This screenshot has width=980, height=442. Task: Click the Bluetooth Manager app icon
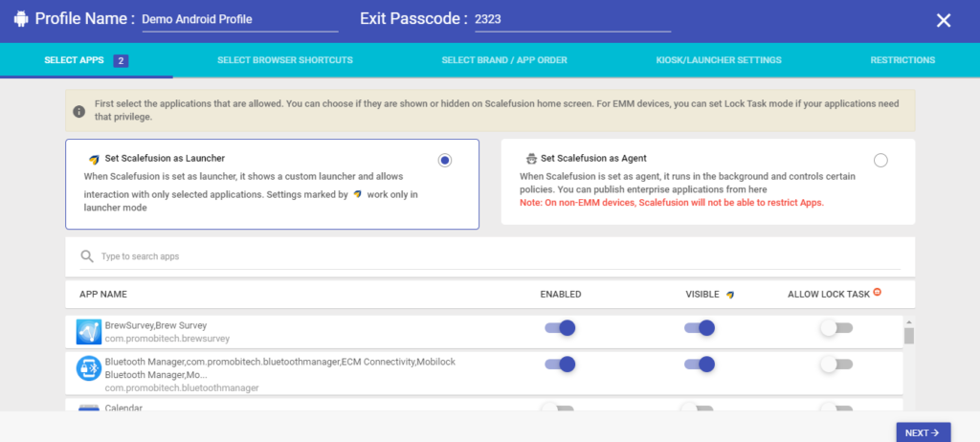pyautogui.click(x=89, y=368)
